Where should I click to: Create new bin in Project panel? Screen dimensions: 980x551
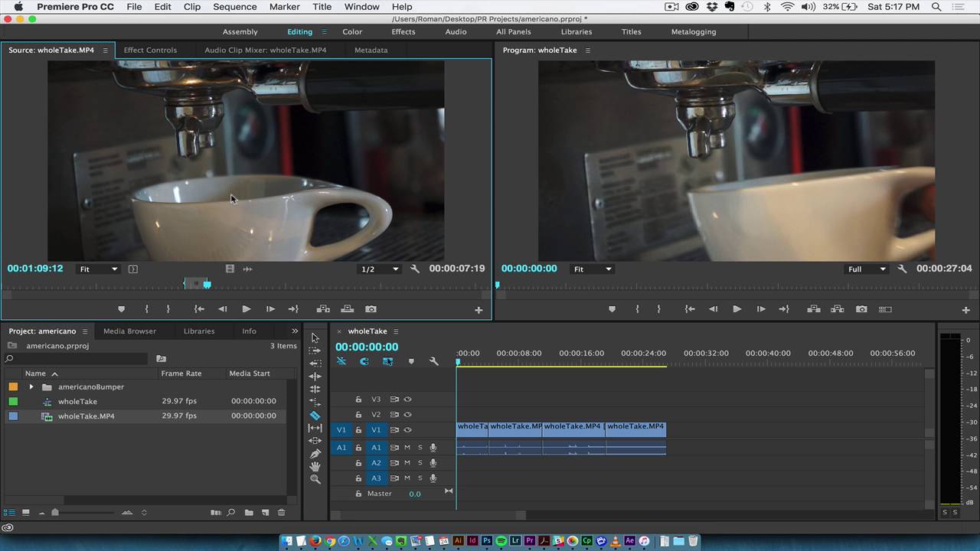click(x=249, y=512)
